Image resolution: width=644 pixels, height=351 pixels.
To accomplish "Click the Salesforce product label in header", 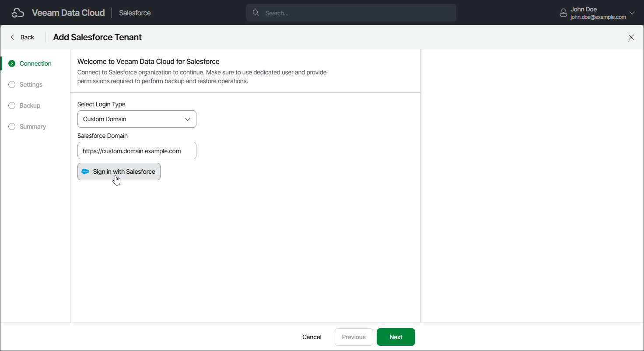I will (x=135, y=13).
